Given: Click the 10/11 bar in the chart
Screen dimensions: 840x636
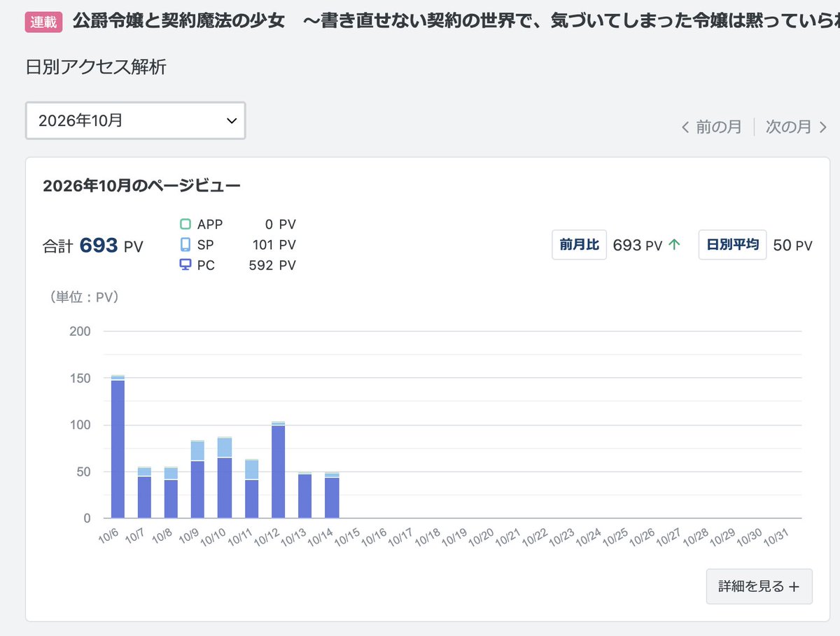Looking at the screenshot, I should pos(251,489).
